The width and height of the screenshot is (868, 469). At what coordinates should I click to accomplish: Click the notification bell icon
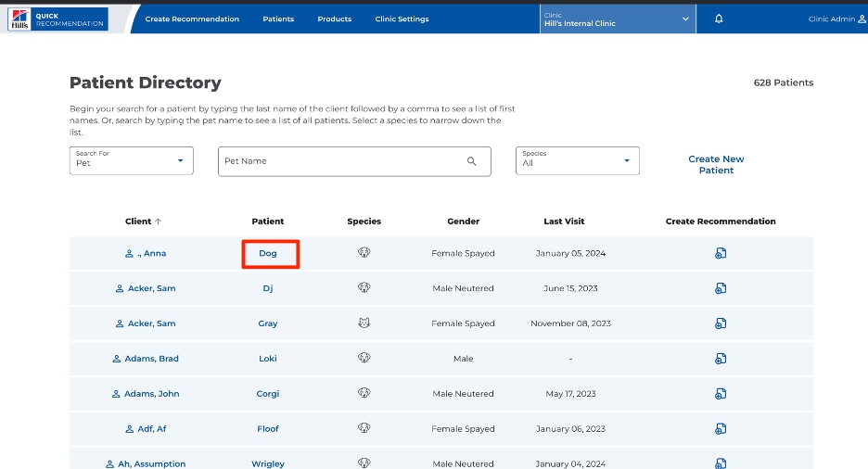(x=719, y=19)
